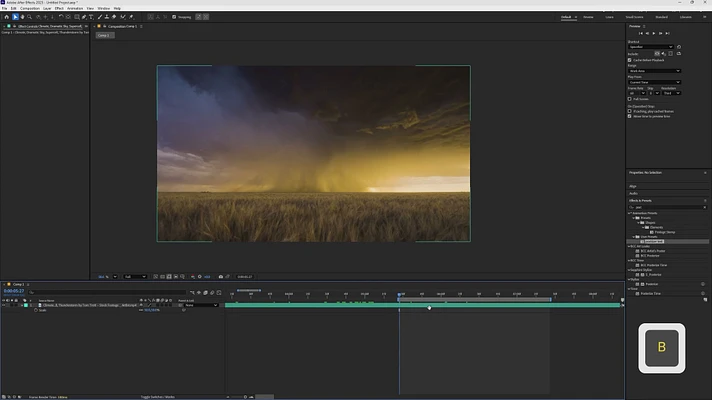Toggle Cache Before Playback checkbox
The height and width of the screenshot is (400, 712).
pos(630,60)
